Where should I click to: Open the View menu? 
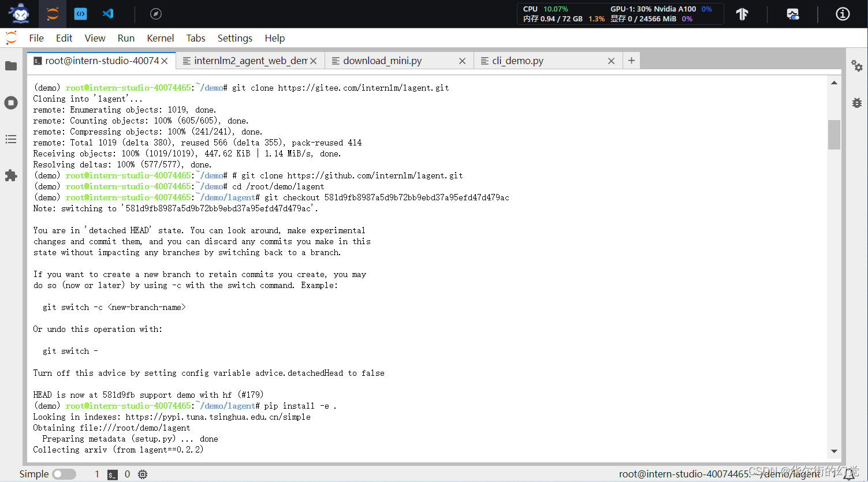click(x=95, y=38)
